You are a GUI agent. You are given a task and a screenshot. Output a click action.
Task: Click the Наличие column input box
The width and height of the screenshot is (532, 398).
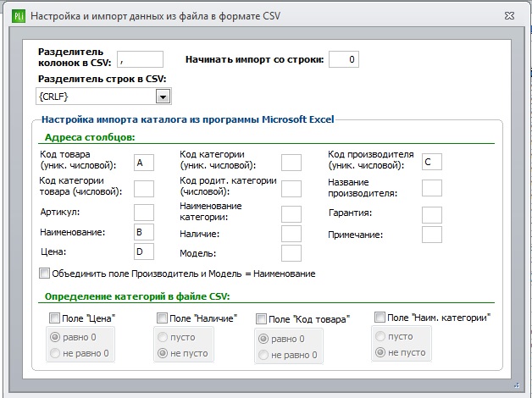pyautogui.click(x=291, y=234)
